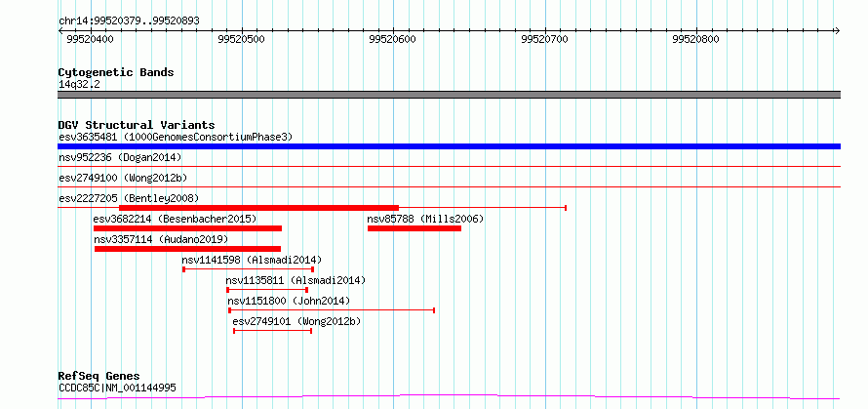This screenshot has width=868, height=409.
Task: Click the red bar under nsv85788
Action: 414,228
